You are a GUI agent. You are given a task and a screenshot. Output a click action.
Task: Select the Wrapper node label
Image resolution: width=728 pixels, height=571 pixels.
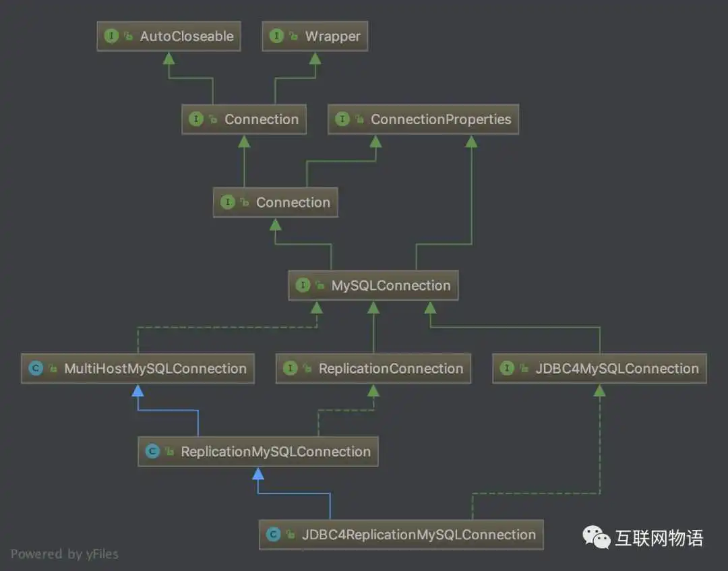pyautogui.click(x=332, y=36)
